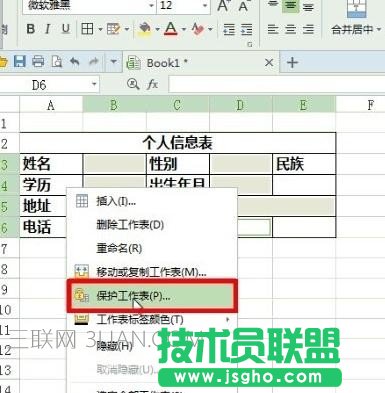The image size is (385, 393).
Task: Open border dropdown arrow
Action: [x=100, y=30]
